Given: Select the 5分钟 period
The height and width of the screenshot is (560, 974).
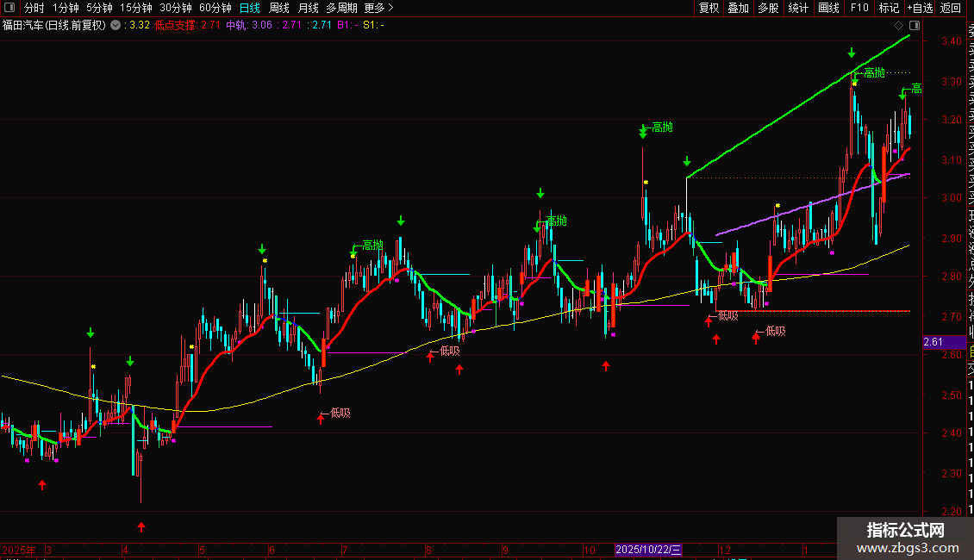Looking at the screenshot, I should coord(99,8).
